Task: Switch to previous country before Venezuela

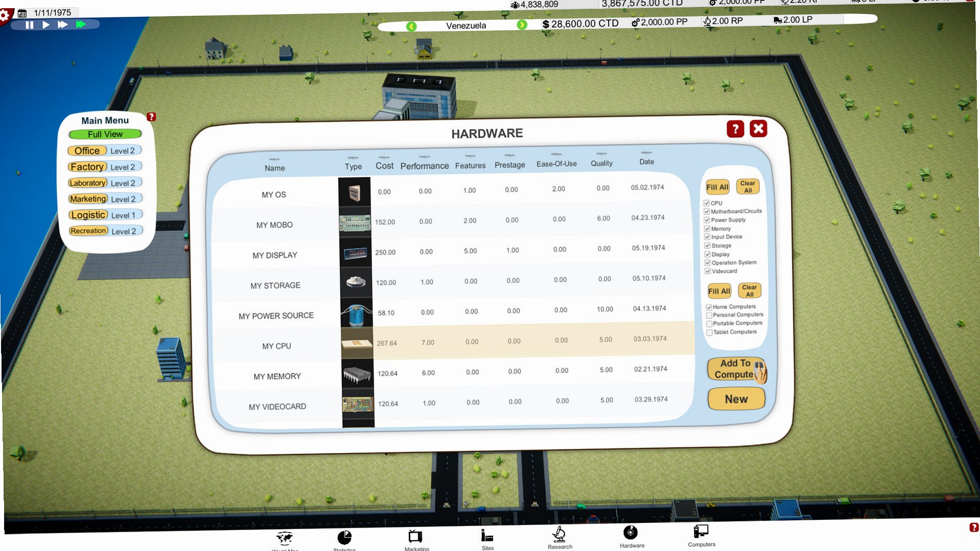Action: 411,26
